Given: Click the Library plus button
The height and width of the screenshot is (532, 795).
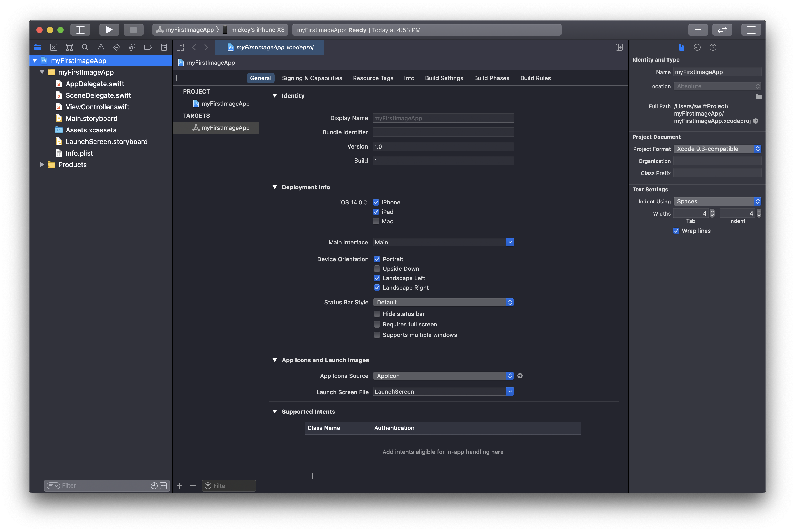Looking at the screenshot, I should 698,30.
